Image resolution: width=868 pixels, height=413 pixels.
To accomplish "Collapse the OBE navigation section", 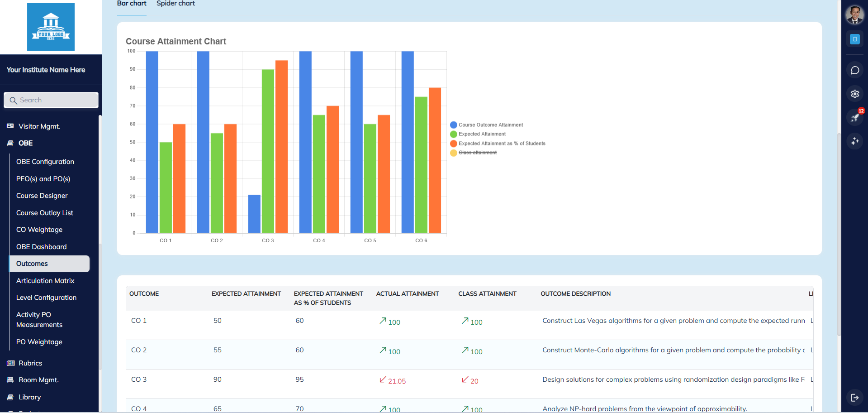I will [26, 143].
